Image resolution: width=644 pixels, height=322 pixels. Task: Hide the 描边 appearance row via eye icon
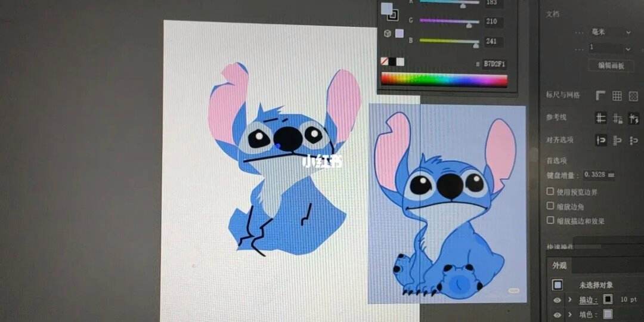point(557,300)
